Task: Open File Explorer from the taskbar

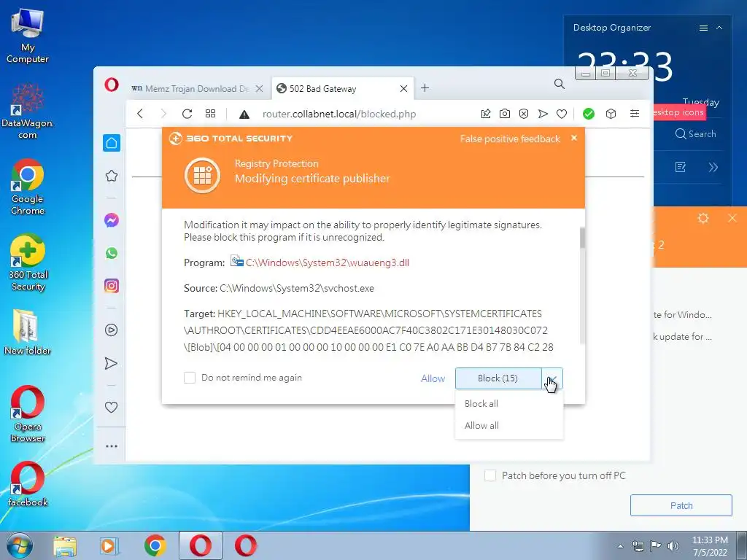Action: point(65,546)
